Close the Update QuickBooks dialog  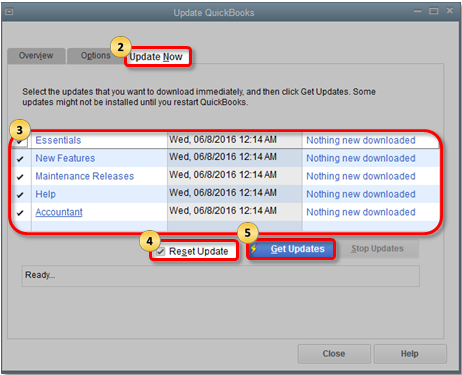pyautogui.click(x=334, y=354)
